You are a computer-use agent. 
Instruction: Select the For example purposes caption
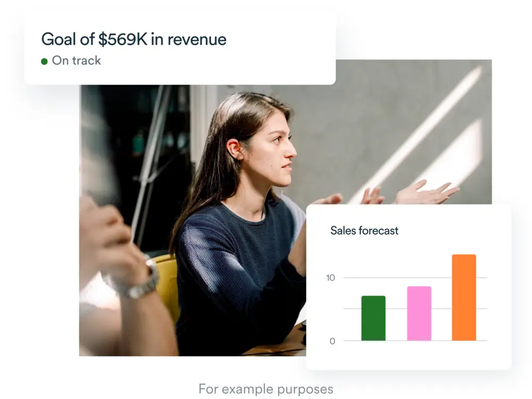point(265,389)
